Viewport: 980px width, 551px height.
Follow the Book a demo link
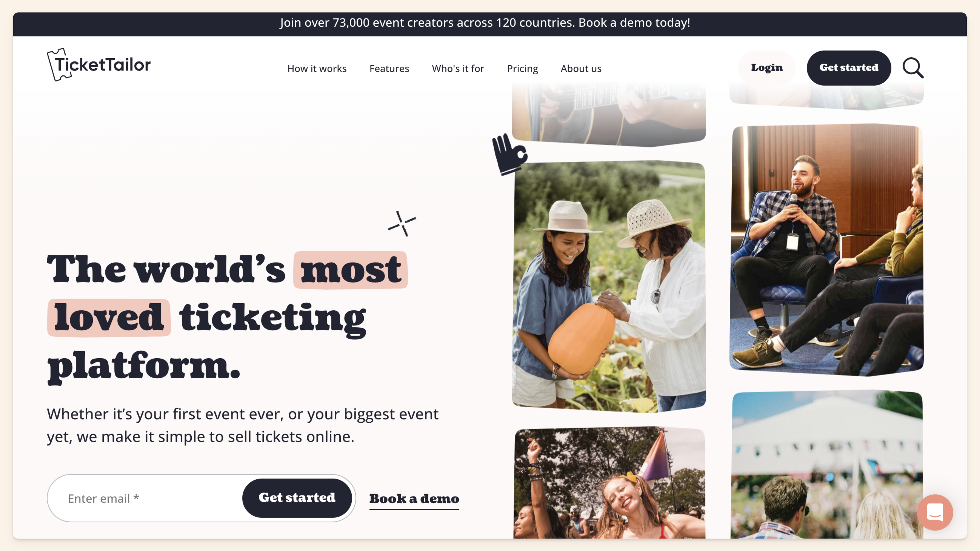[x=414, y=499]
